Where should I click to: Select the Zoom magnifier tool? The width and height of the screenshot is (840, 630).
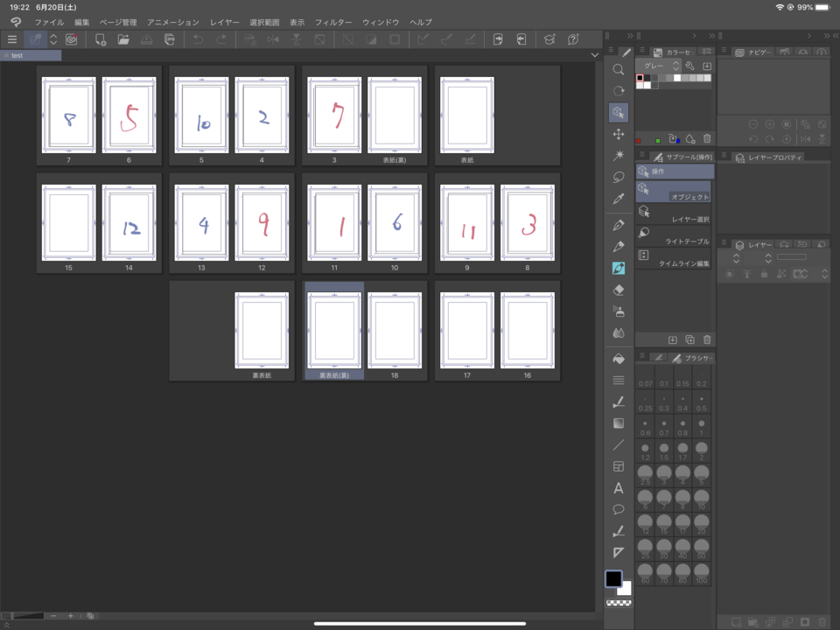(x=619, y=70)
